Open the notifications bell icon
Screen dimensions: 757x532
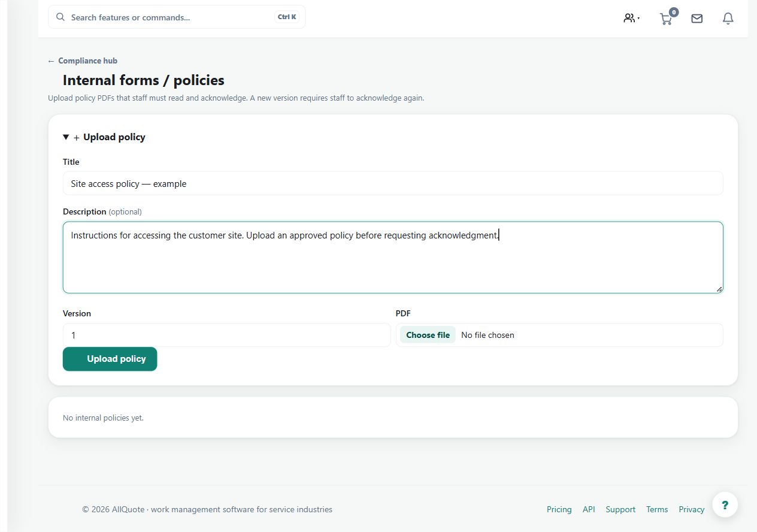[728, 19]
